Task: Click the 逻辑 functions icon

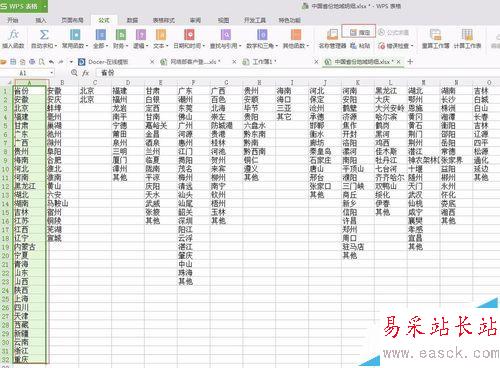Action: tap(141, 35)
